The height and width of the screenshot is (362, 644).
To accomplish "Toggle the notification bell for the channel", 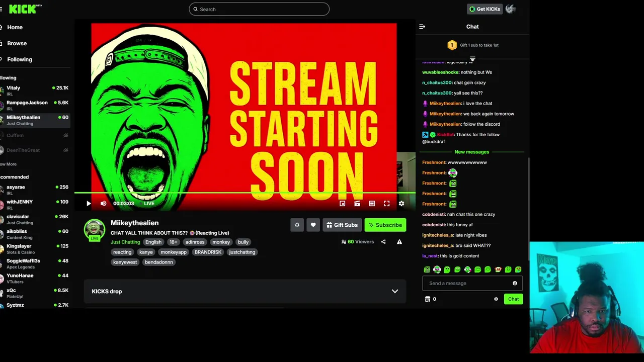I will pyautogui.click(x=297, y=225).
